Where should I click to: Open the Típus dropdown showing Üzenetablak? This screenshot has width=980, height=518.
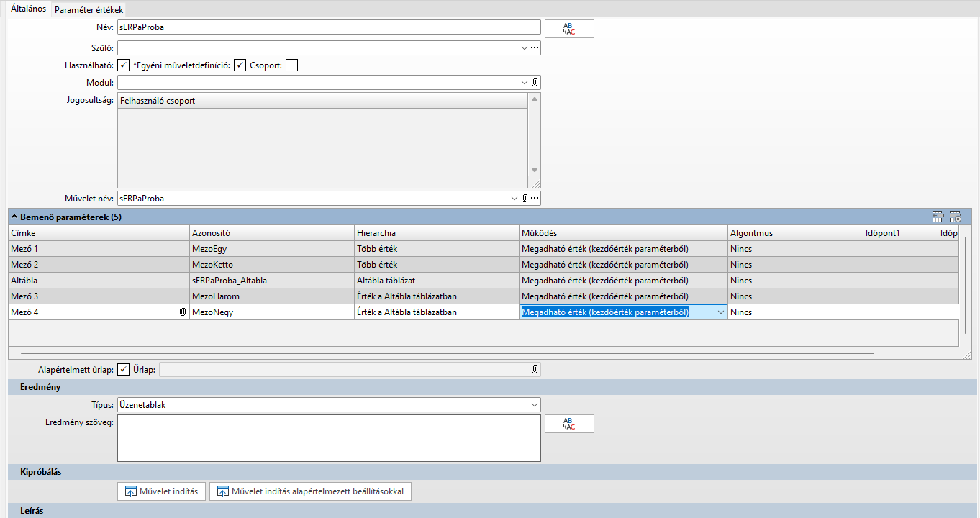(x=533, y=405)
